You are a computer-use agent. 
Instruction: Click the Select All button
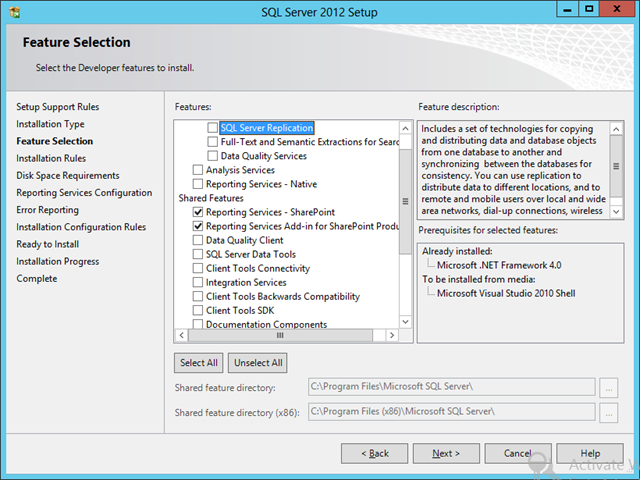199,363
